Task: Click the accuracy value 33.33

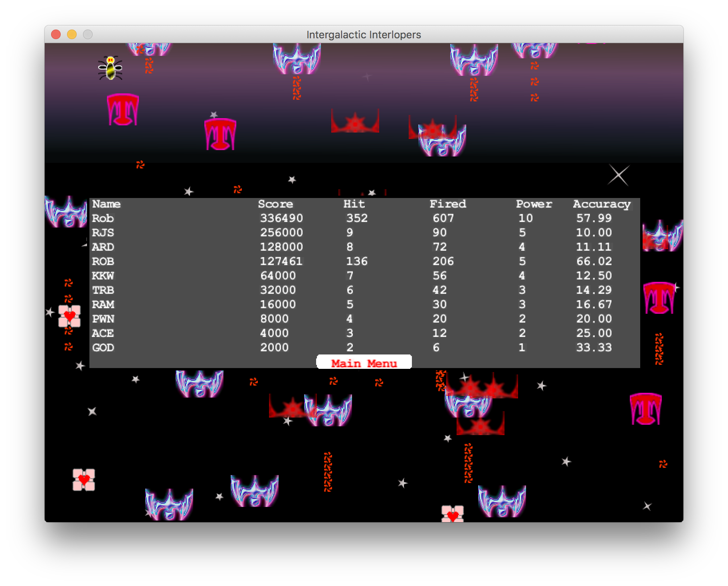Action: pos(594,348)
